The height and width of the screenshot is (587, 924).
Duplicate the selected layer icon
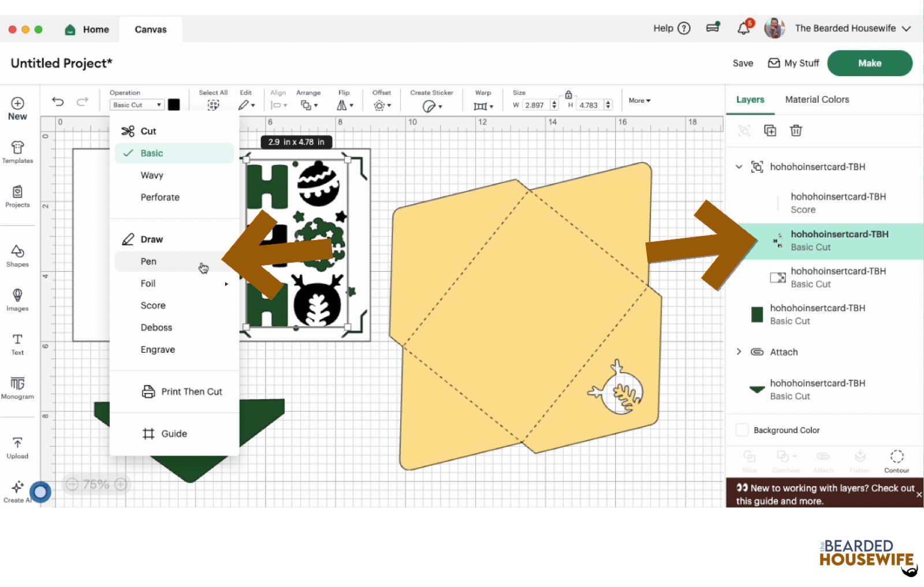pos(770,130)
